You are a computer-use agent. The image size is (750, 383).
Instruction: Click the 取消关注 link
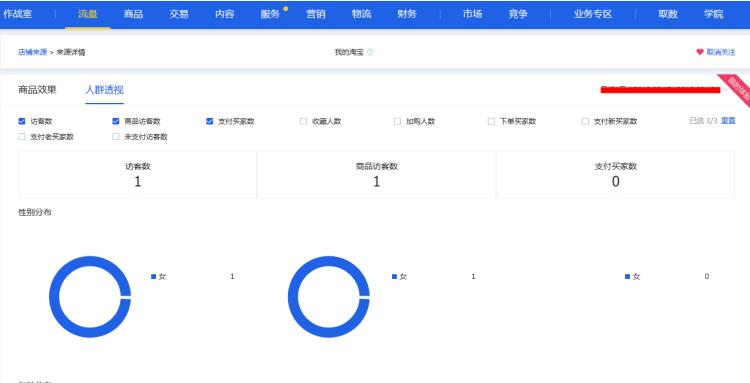(x=721, y=52)
